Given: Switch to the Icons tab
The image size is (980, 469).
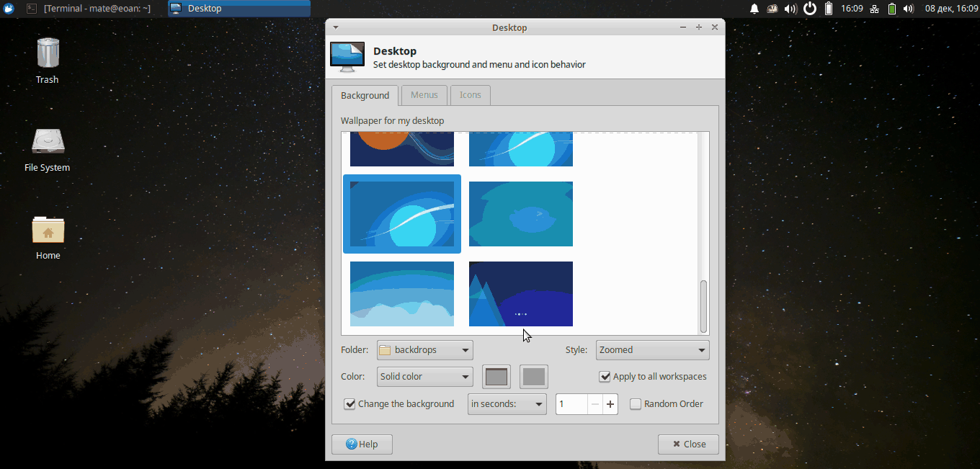Looking at the screenshot, I should point(470,95).
